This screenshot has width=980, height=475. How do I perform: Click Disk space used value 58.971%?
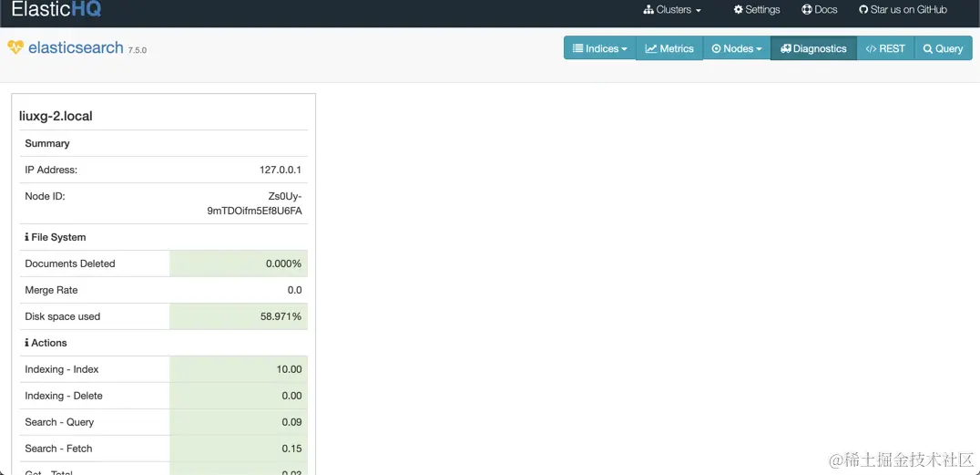[281, 316]
